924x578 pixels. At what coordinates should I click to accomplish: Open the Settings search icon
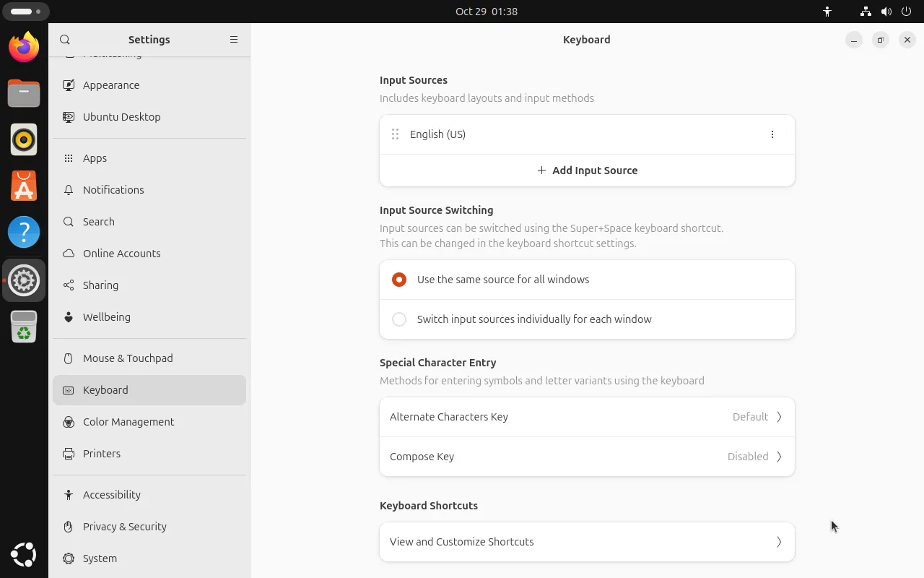65,40
